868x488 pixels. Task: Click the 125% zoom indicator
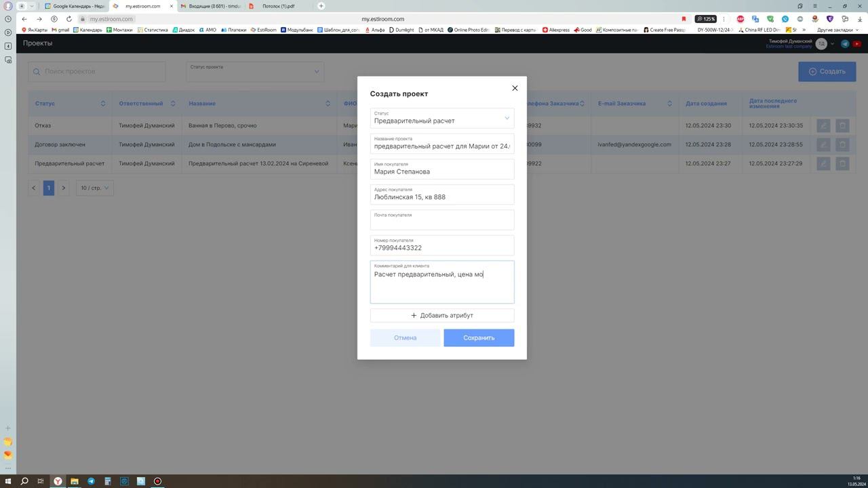(706, 19)
